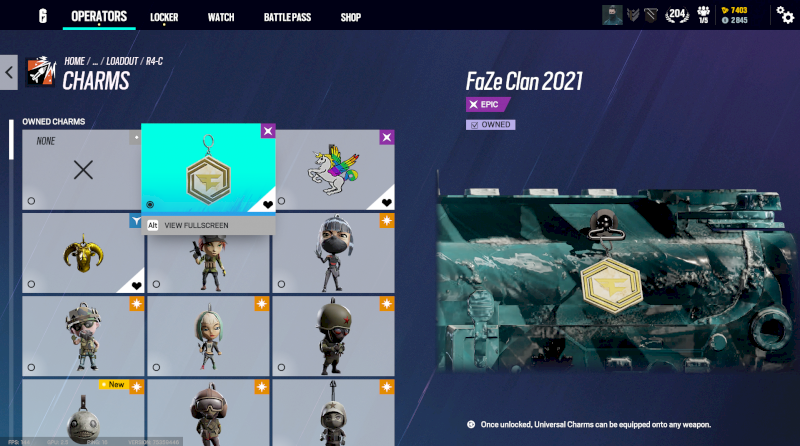Open the filter funnel icon on charms
The width and height of the screenshot is (800, 446).
(136, 221)
